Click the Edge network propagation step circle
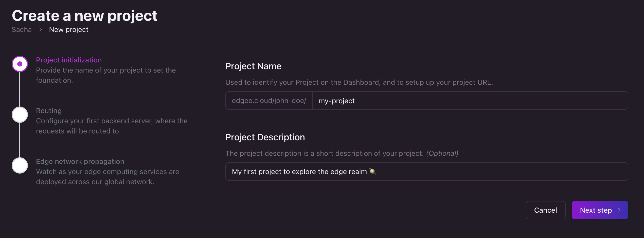Viewport: 644px width, 238px height. click(x=20, y=165)
